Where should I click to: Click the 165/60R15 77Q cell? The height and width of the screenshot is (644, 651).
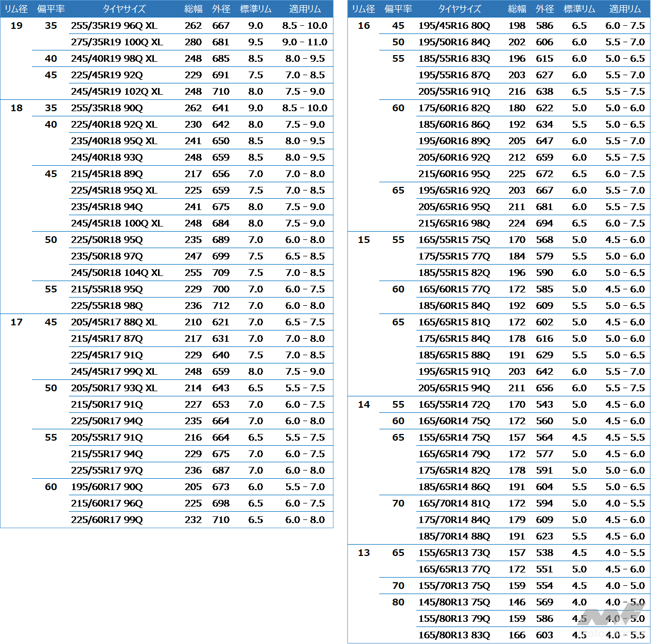[x=454, y=289]
